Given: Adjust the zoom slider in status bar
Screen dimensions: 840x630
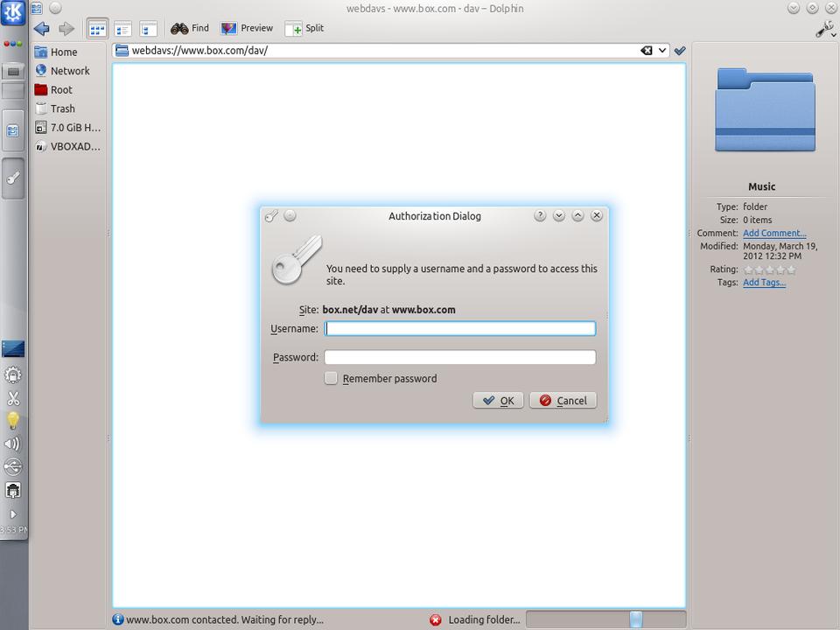Looking at the screenshot, I should pos(636,619).
